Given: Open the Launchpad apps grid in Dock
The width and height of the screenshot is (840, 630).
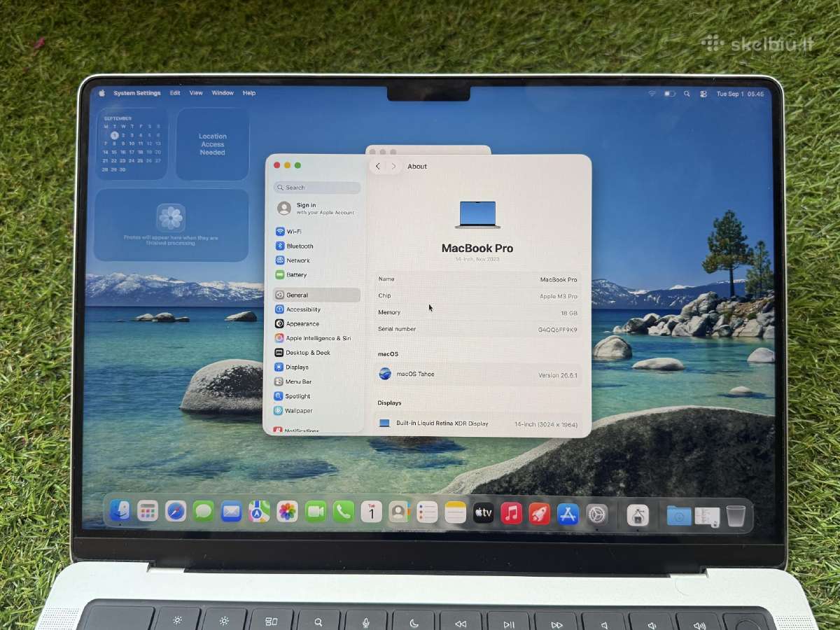Looking at the screenshot, I should (x=148, y=511).
